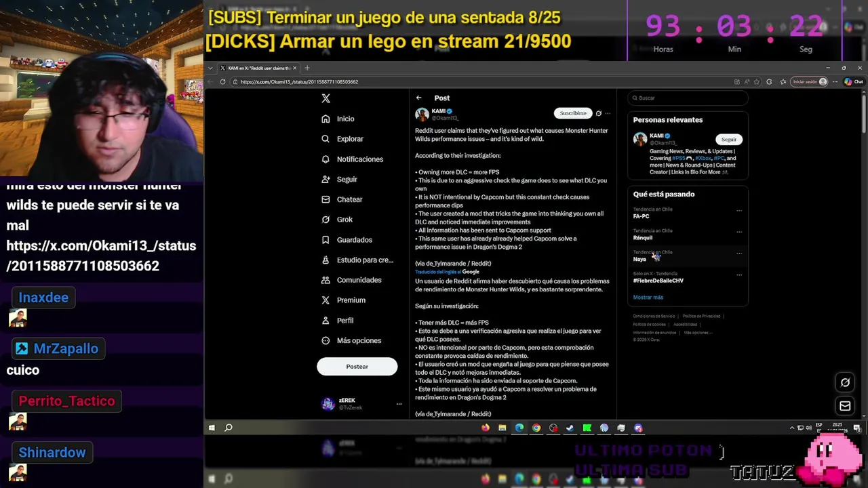Open the zEREK account avatar
The height and width of the screenshot is (488, 868).
pyautogui.click(x=328, y=404)
